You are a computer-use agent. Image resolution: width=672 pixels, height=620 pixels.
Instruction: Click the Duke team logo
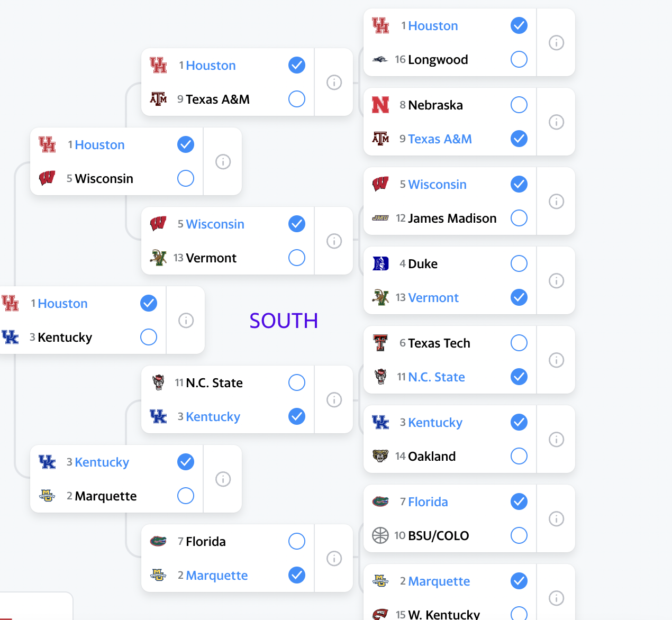(380, 263)
